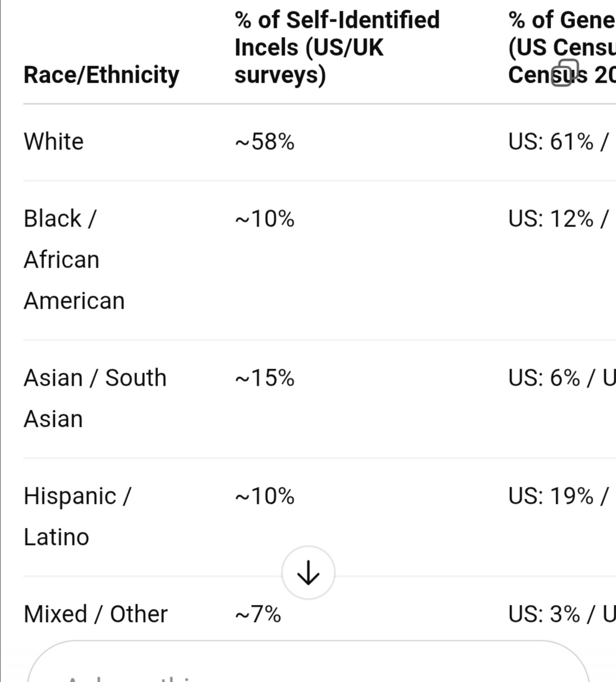Select the Race/Ethnicity column header
The image size is (616, 682).
102,75
